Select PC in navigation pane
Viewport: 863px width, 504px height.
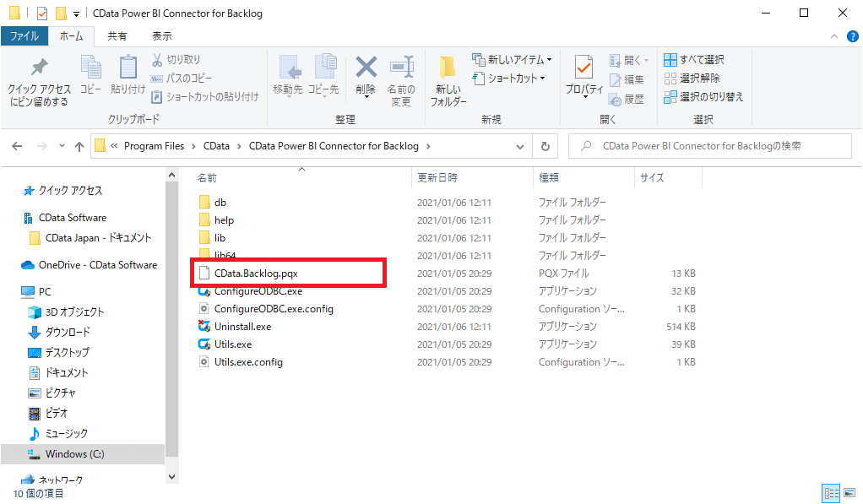coord(45,292)
